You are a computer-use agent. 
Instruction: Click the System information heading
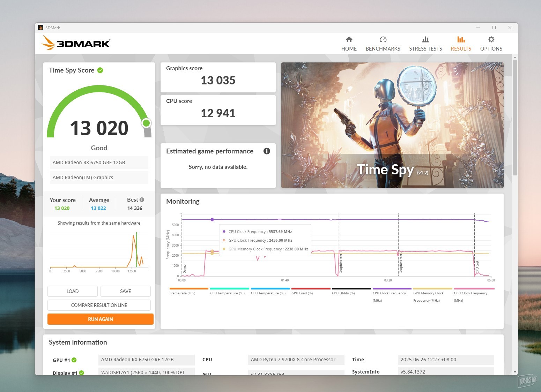(x=78, y=342)
